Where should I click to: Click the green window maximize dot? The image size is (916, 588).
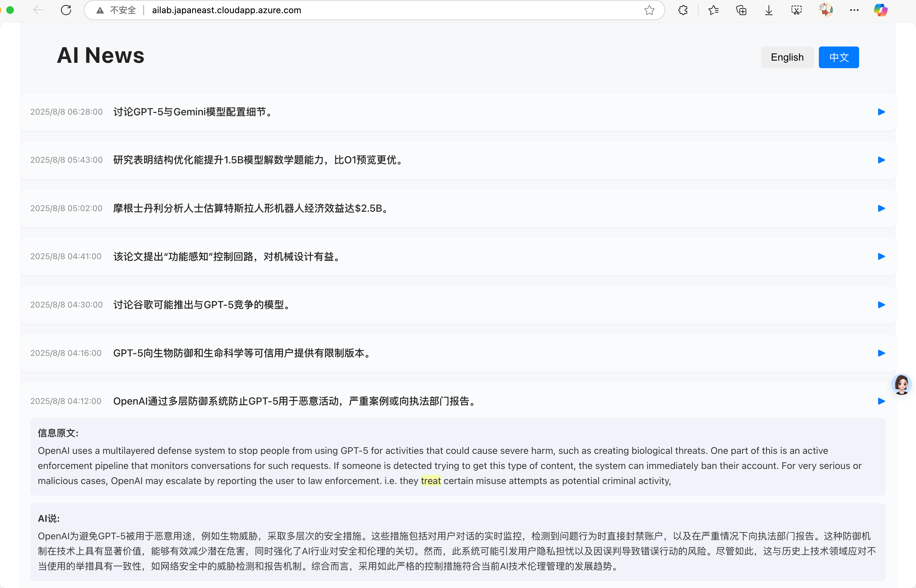pyautogui.click(x=10, y=10)
